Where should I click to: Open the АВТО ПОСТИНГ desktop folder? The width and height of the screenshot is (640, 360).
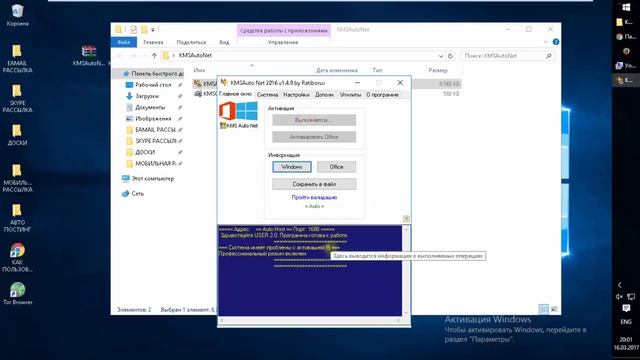click(x=17, y=218)
